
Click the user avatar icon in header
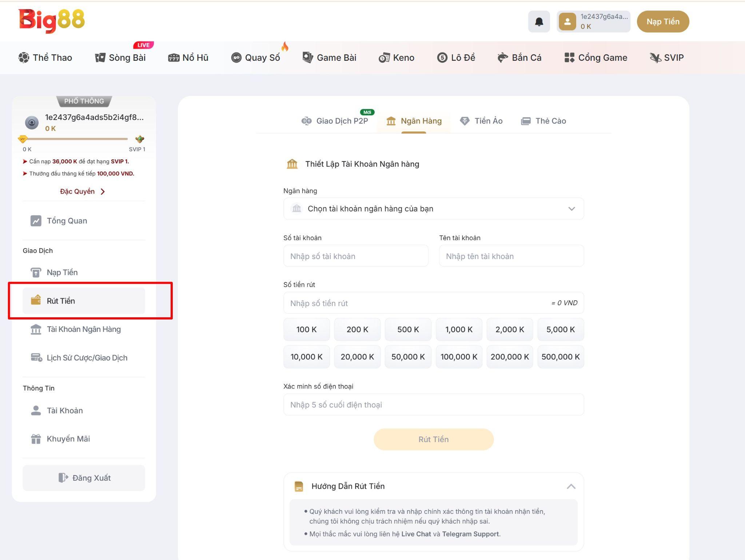[567, 22]
